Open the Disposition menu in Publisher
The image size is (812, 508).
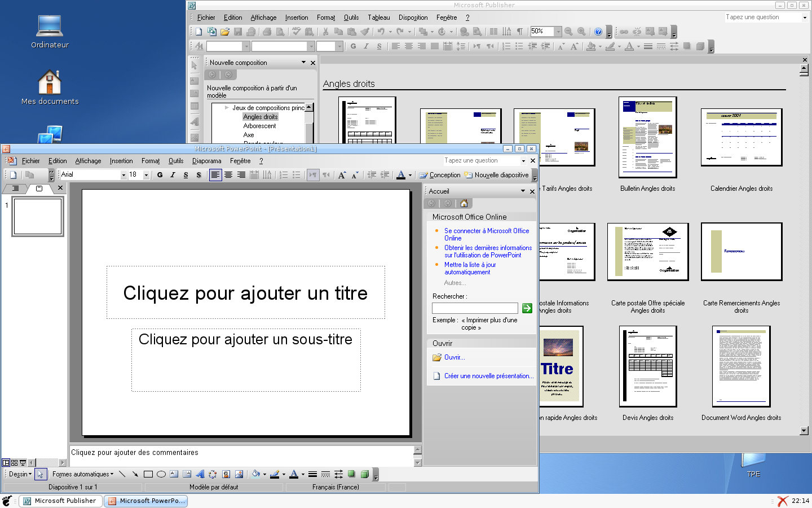coord(413,17)
